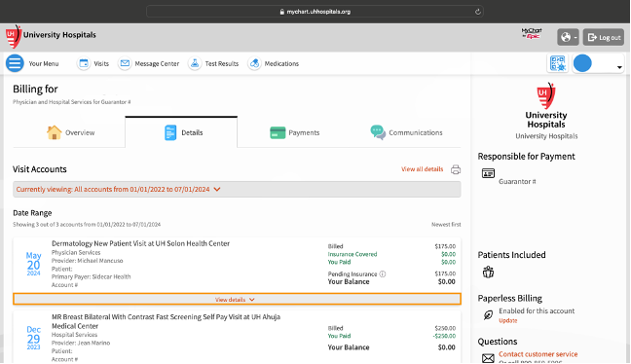
Task: Open Visits calendar icon
Action: pyautogui.click(x=84, y=63)
